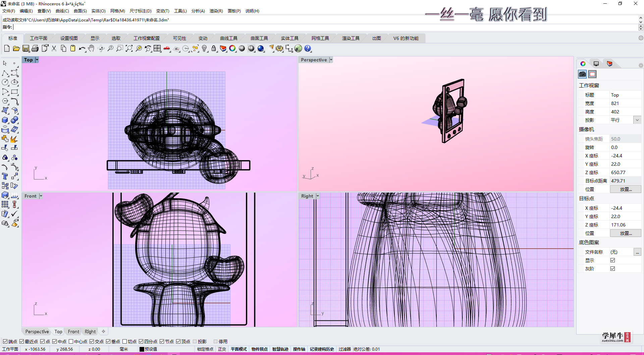This screenshot has height=355, width=644.
Task: Save the file with the floppy disk icon
Action: pyautogui.click(x=25, y=49)
